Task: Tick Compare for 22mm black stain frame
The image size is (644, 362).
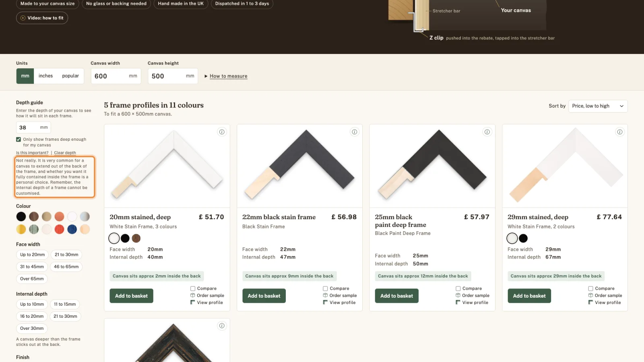Action: 325,289
